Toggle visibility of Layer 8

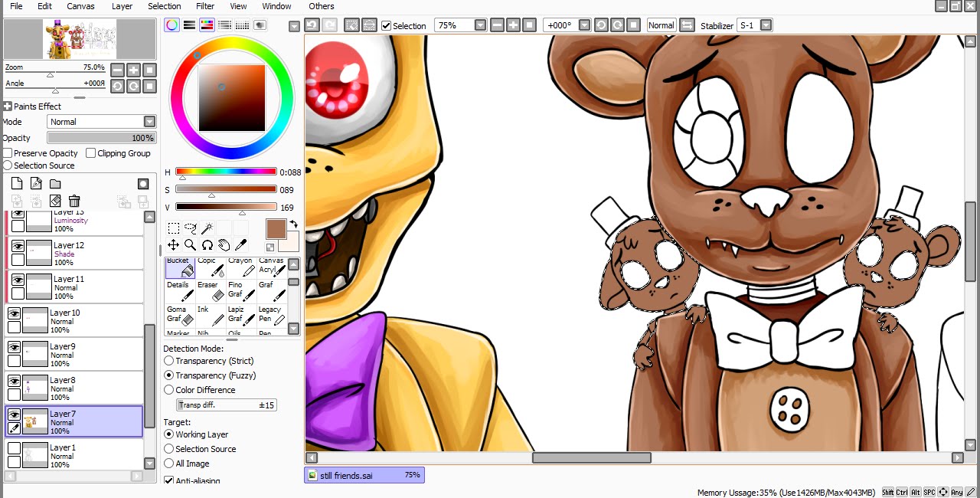[x=14, y=381]
